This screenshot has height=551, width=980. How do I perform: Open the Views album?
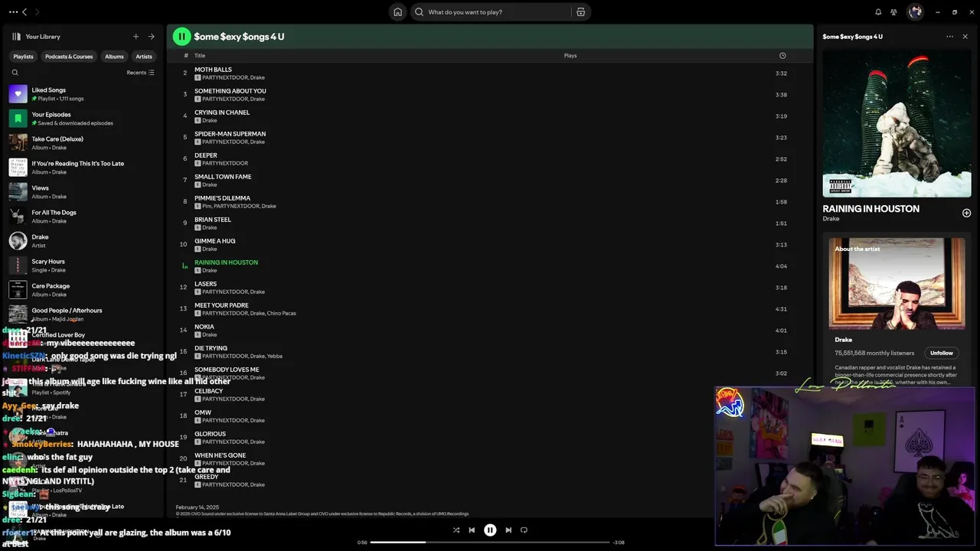click(x=83, y=192)
